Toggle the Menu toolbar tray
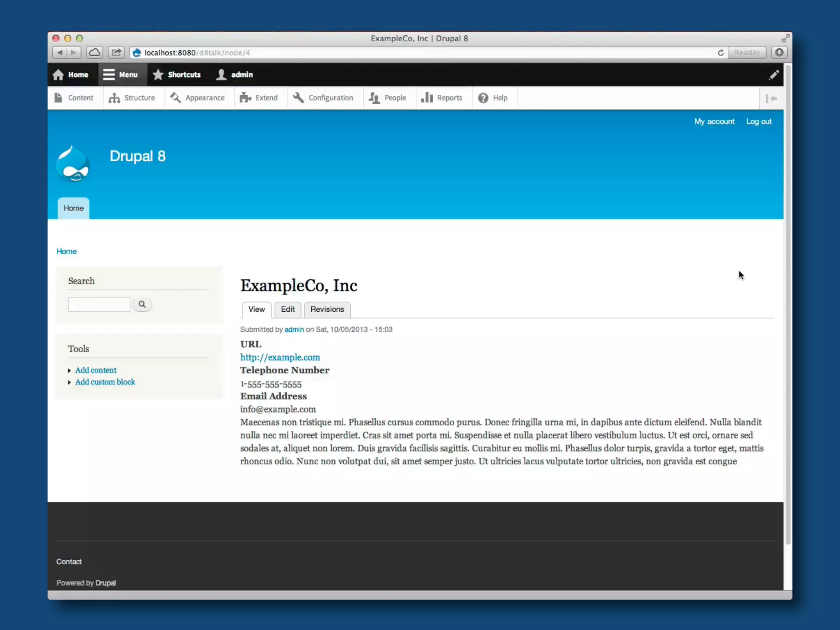 (121, 75)
